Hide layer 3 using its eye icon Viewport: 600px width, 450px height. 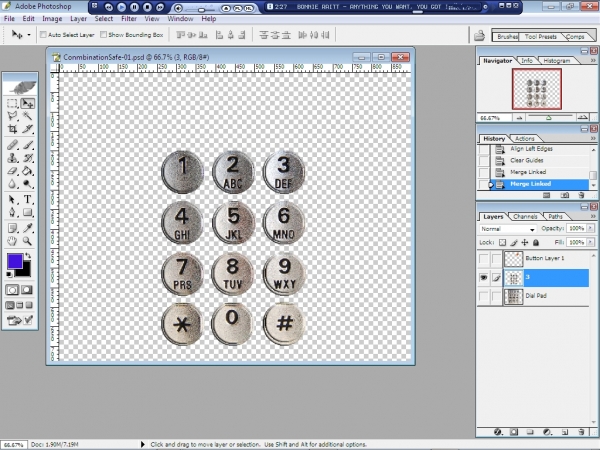point(484,278)
